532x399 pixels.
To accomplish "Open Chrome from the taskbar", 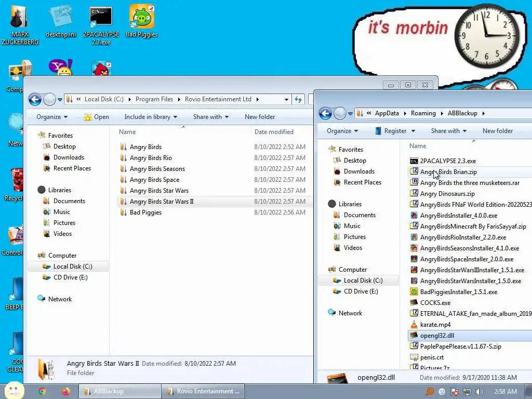I will coord(42,391).
